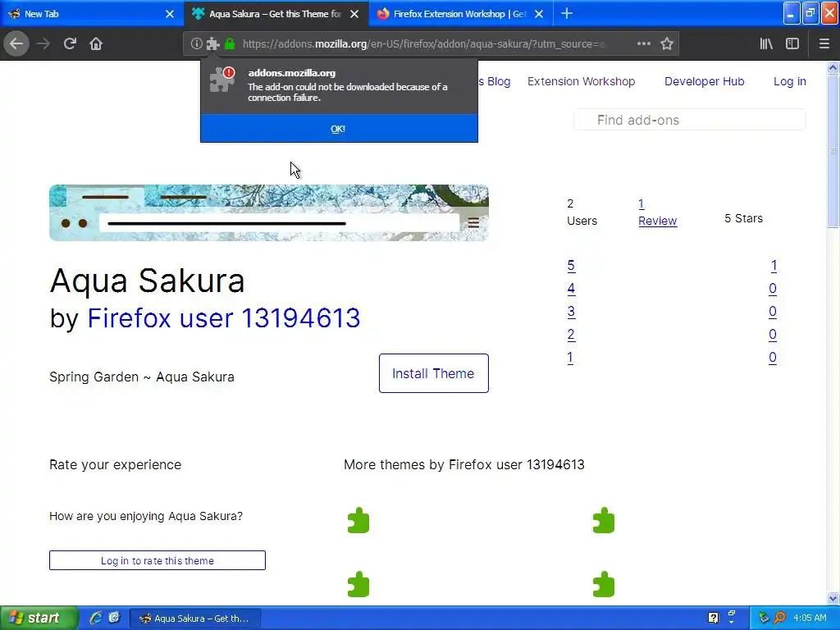840x630 pixels.
Task: Click scrollbar down arrow
Action: point(833,598)
